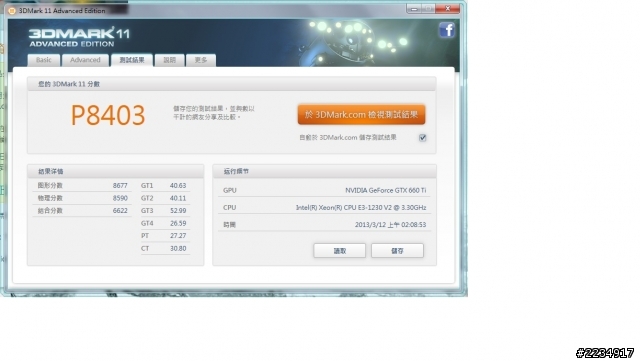Select the graphics score value 8677
This screenshot has height=361, width=640.
(x=120, y=185)
